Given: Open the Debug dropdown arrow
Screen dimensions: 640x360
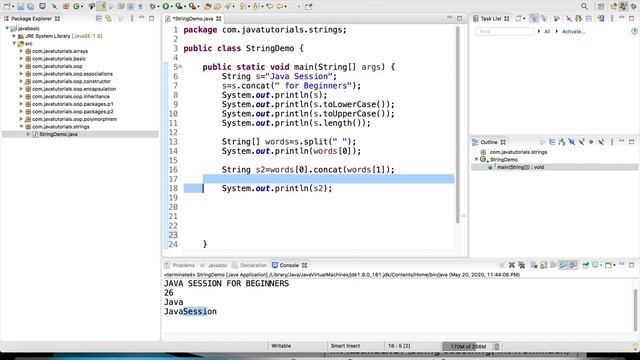Looking at the screenshot, I should (x=158, y=6).
